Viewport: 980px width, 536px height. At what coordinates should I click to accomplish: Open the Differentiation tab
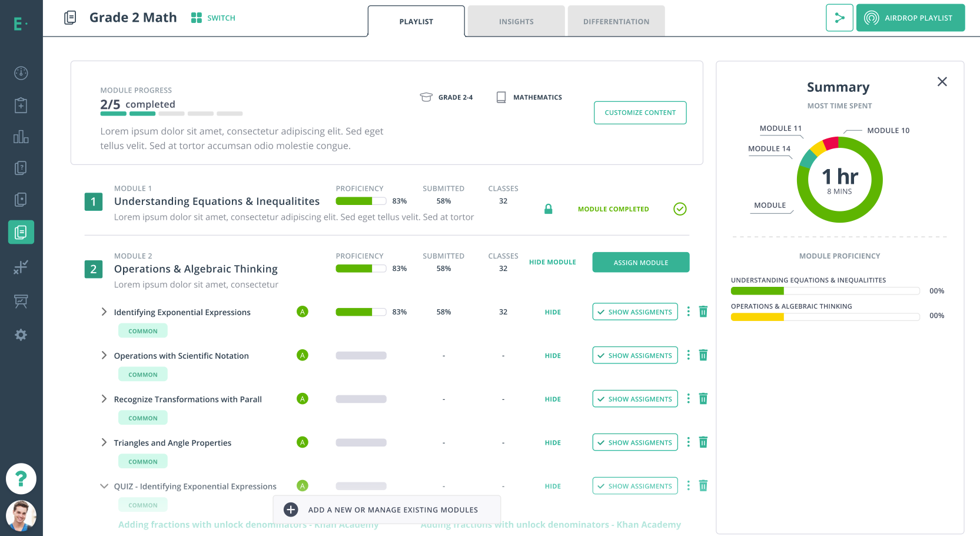click(616, 22)
